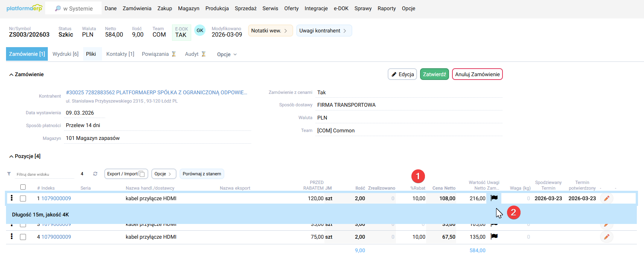This screenshot has height=256, width=644.
Task: Click the refresh icon above the positions table
Action: [95, 174]
